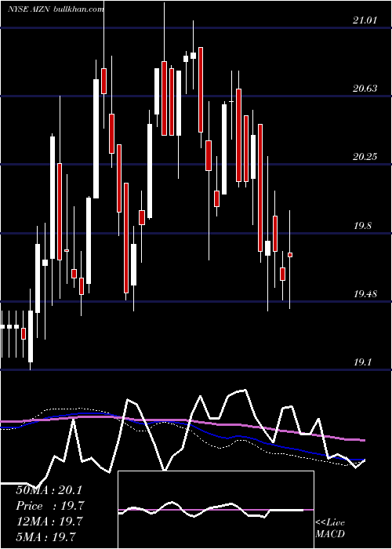Click the 5MA : 19.7 reading
The image size is (392, 549).
(x=45, y=537)
